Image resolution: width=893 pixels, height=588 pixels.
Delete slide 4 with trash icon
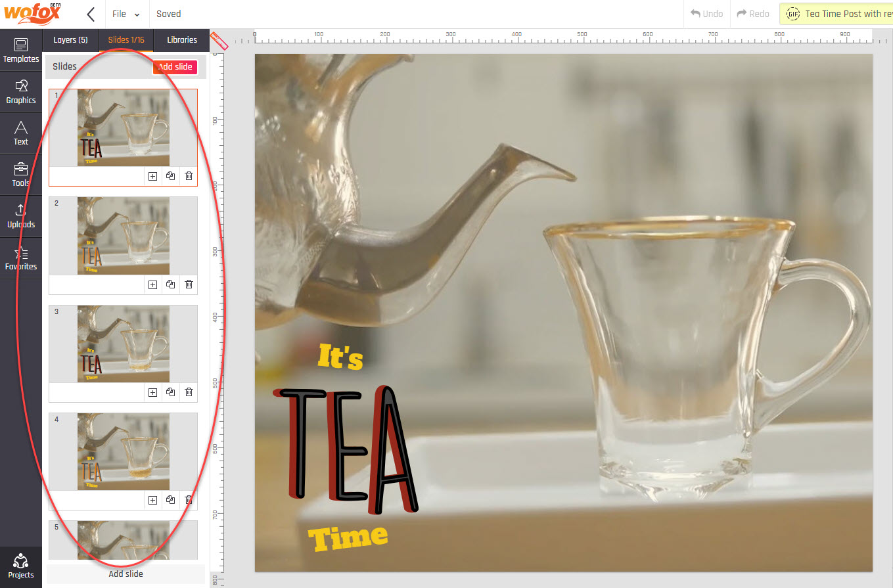coord(189,500)
